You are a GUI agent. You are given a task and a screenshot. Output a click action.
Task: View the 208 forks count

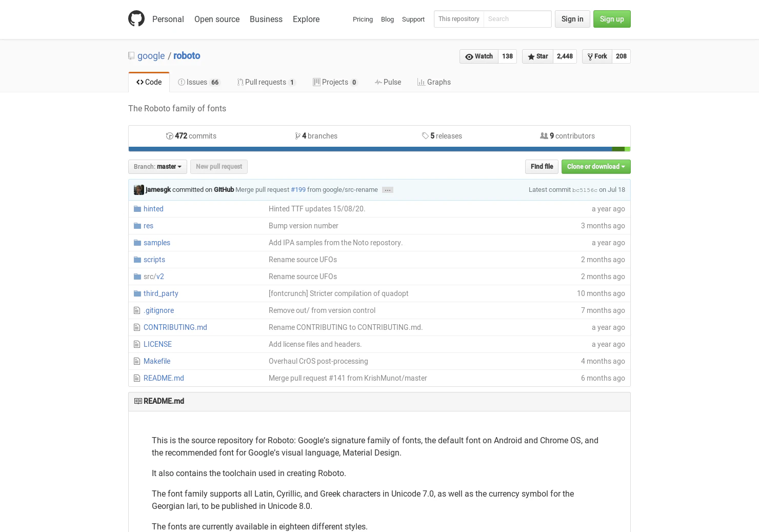coord(621,56)
